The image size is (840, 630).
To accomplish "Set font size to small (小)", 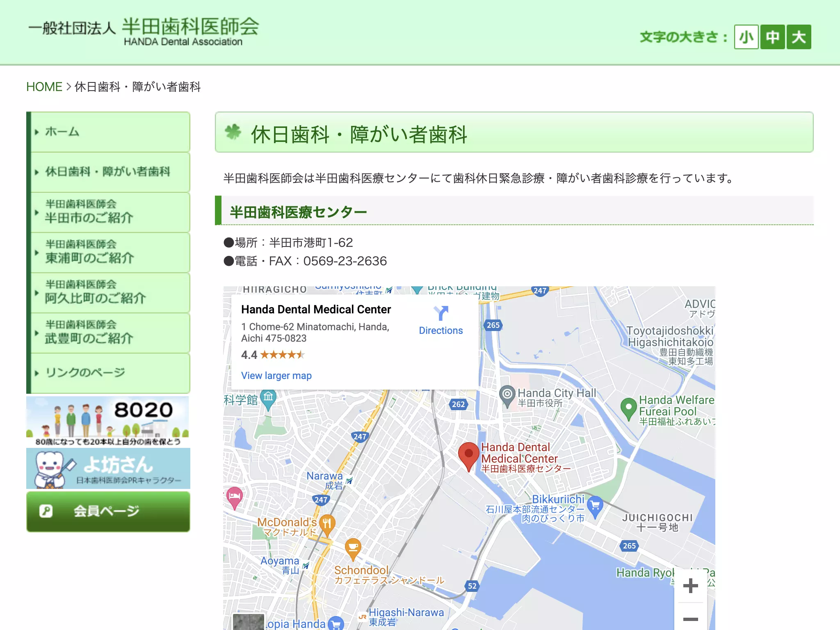I will pyautogui.click(x=746, y=37).
